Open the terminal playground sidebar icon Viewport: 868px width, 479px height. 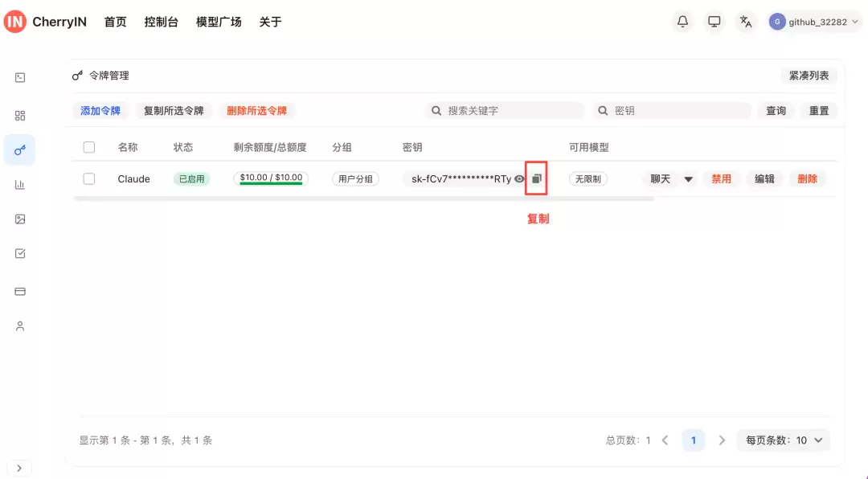click(20, 77)
